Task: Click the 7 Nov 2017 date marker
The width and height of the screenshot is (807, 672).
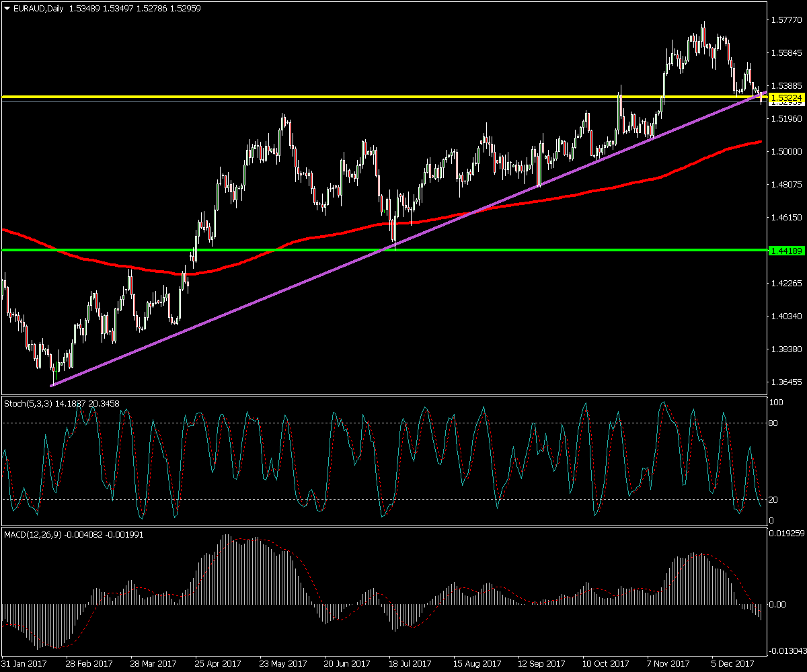Action: click(668, 663)
